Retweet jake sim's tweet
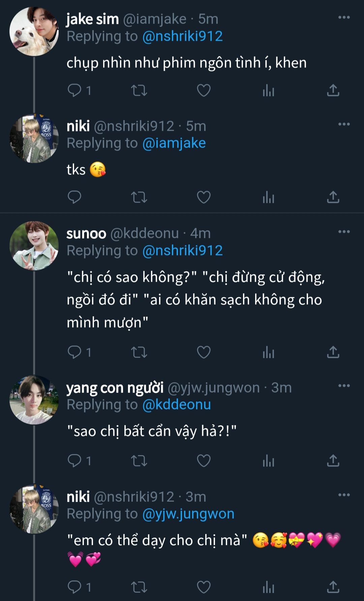The height and width of the screenshot is (601, 364). (139, 90)
